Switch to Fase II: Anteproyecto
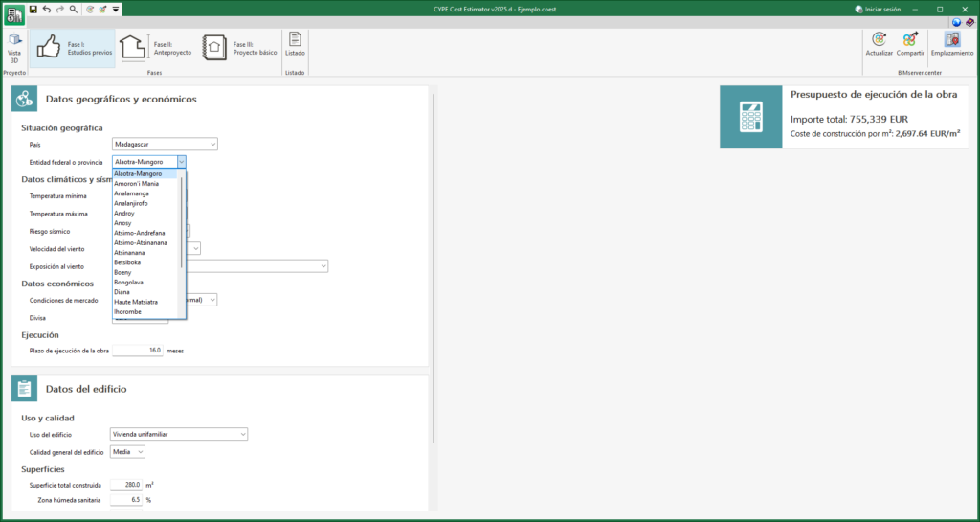The image size is (980, 522). coord(156,48)
